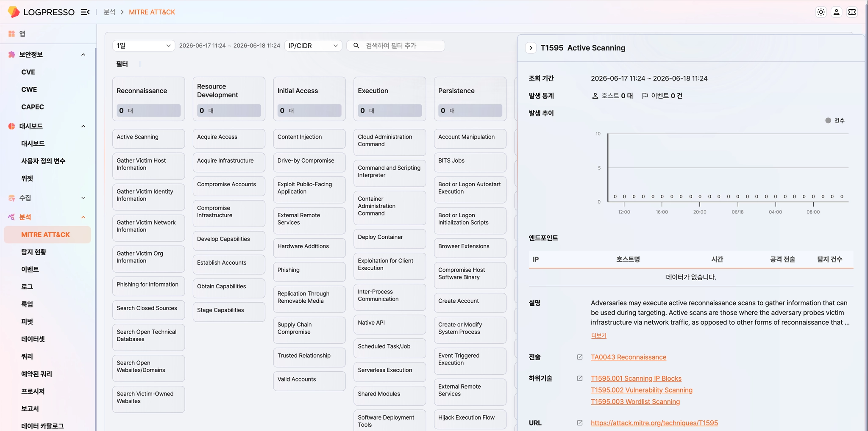Open the attack.mitre.org T1595 URL
This screenshot has height=431, width=868.
pos(654,423)
